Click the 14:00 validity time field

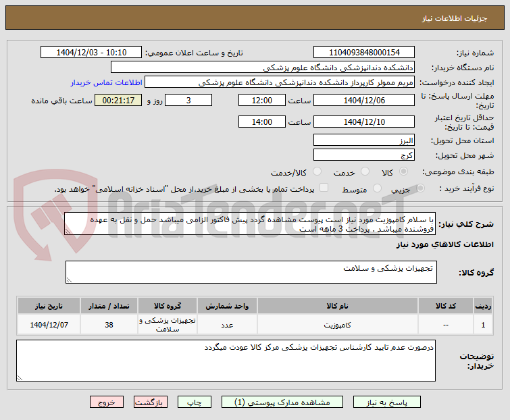coord(262,122)
